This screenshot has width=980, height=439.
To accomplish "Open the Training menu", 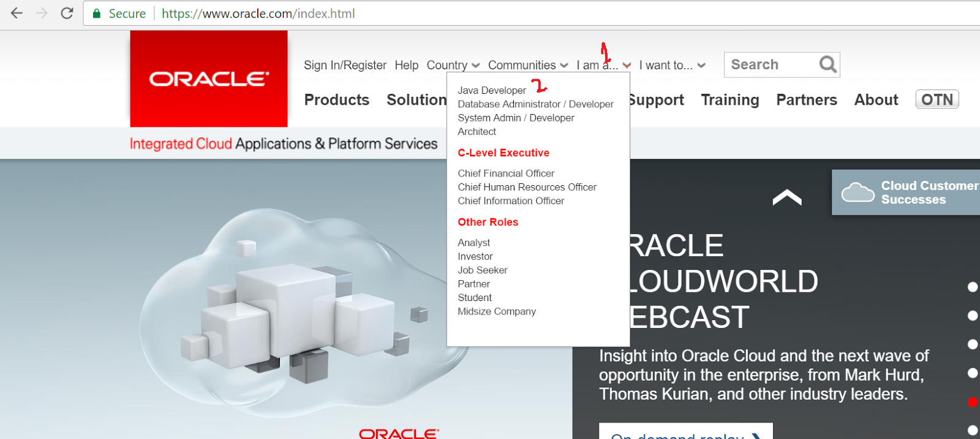I will 730,100.
